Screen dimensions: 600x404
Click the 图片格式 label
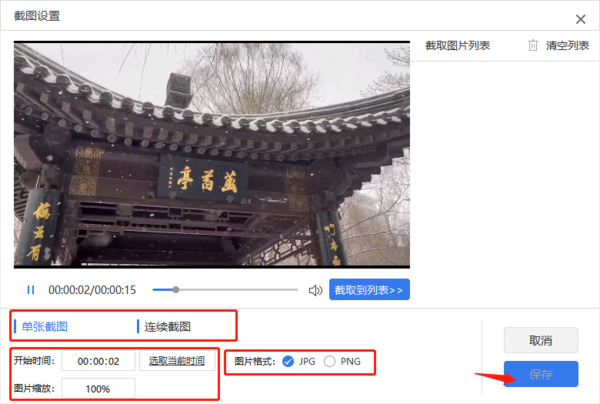pos(254,361)
